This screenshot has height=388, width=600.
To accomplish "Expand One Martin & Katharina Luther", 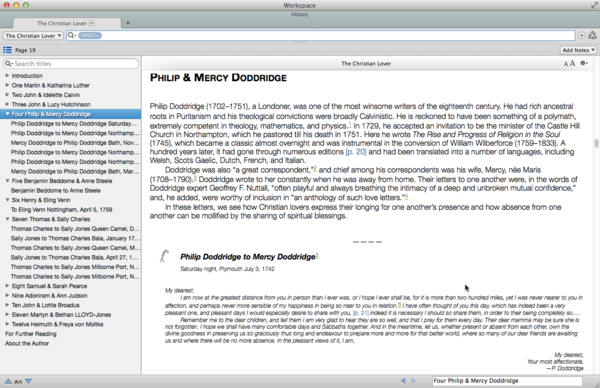I will click(7, 85).
